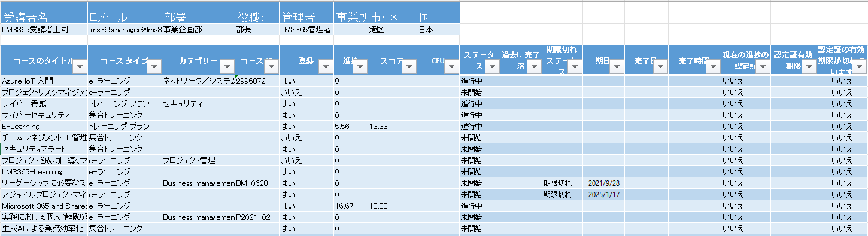Select the アジャイルプロジェクトマネ course title cell

point(44,194)
